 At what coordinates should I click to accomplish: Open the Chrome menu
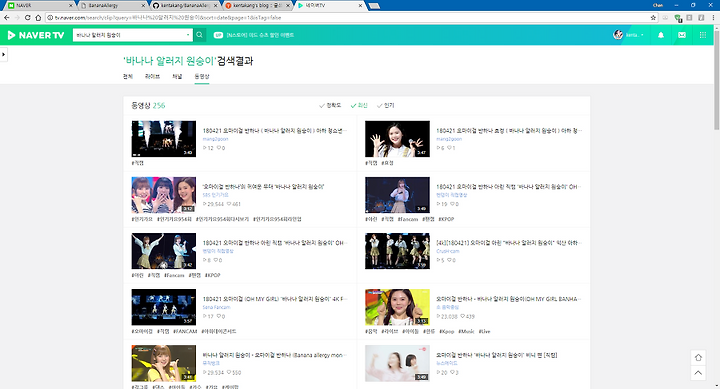pyautogui.click(x=713, y=17)
